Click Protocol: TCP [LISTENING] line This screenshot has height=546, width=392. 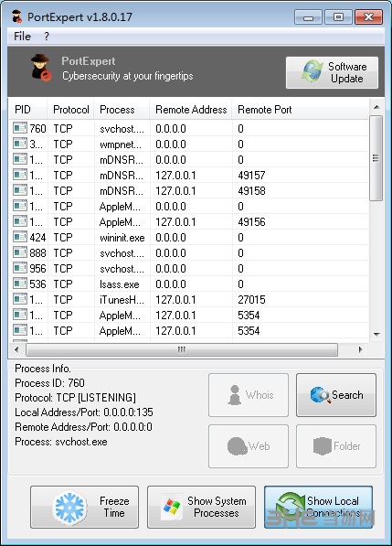click(x=75, y=398)
